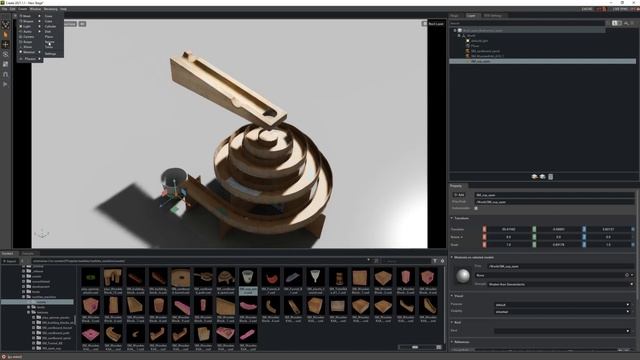Open the Kind dropdown

coord(562,331)
